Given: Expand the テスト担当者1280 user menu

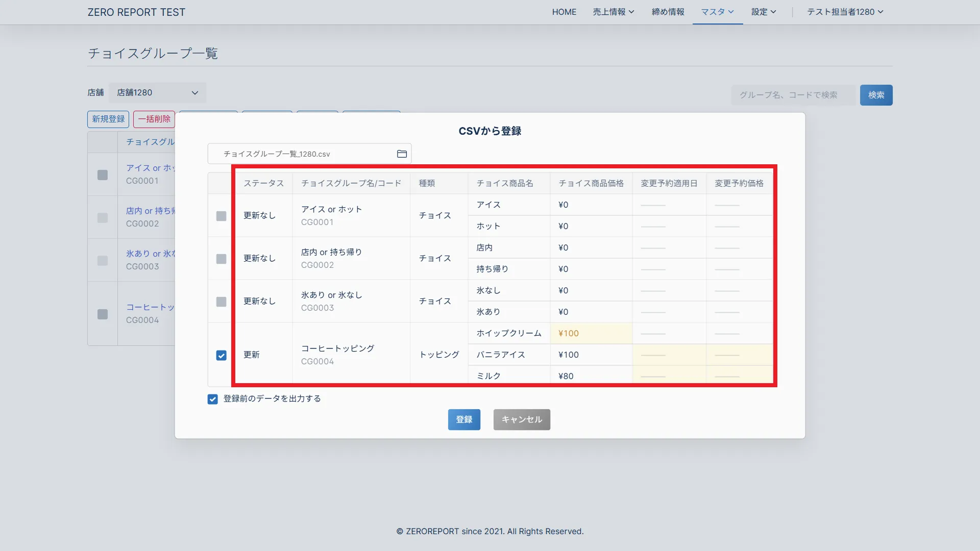Looking at the screenshot, I should (845, 12).
